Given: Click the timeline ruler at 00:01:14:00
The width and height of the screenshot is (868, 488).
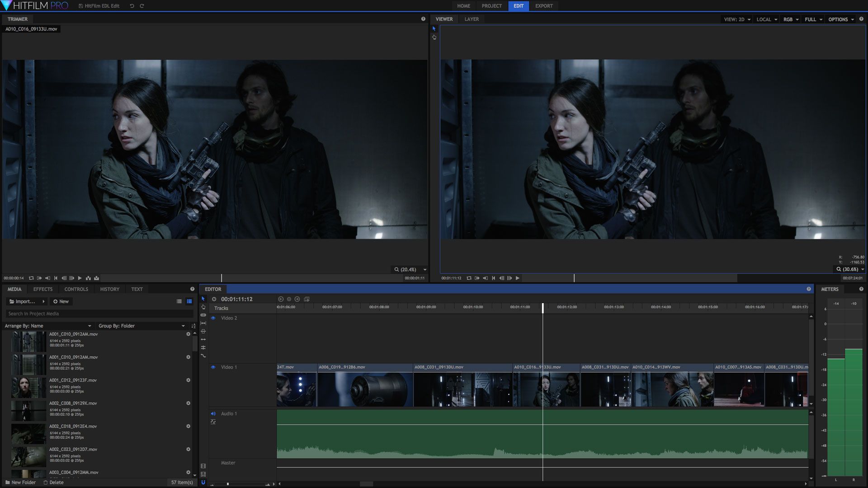Looking at the screenshot, I should tap(660, 307).
